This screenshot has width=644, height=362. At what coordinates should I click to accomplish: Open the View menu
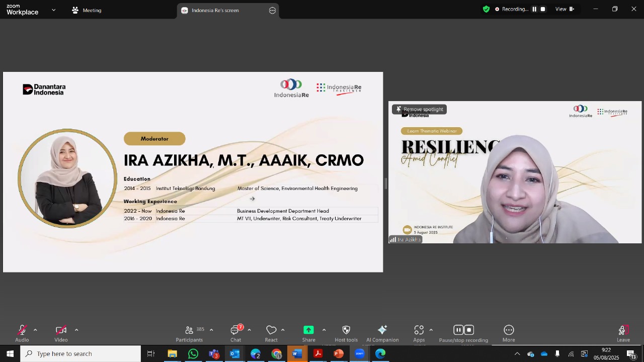tap(565, 9)
